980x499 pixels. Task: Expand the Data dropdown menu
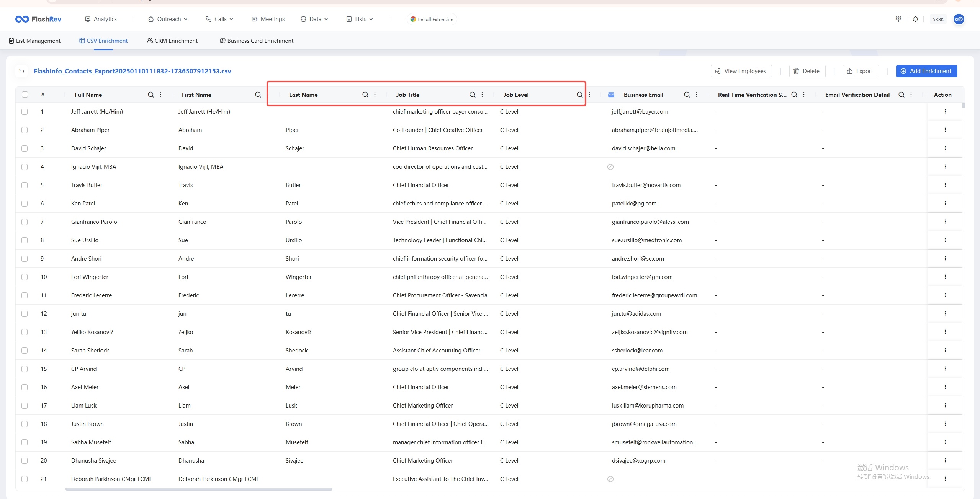click(x=314, y=19)
